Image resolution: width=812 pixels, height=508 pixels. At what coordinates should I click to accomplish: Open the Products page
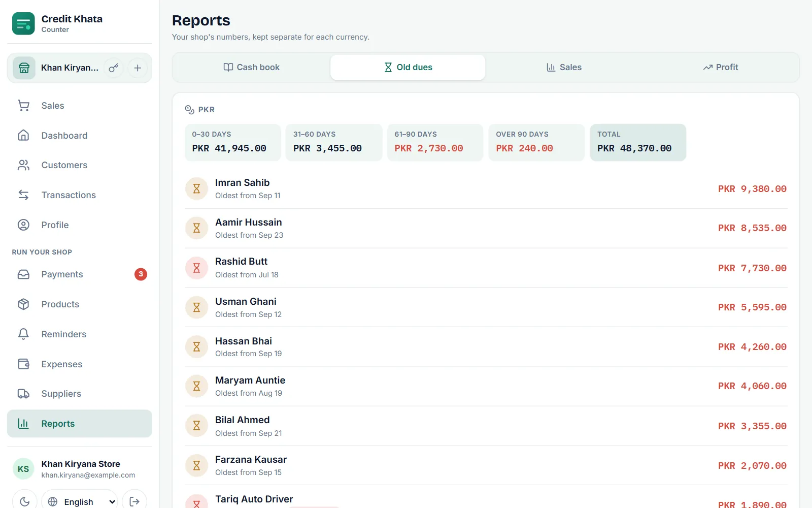(80, 304)
